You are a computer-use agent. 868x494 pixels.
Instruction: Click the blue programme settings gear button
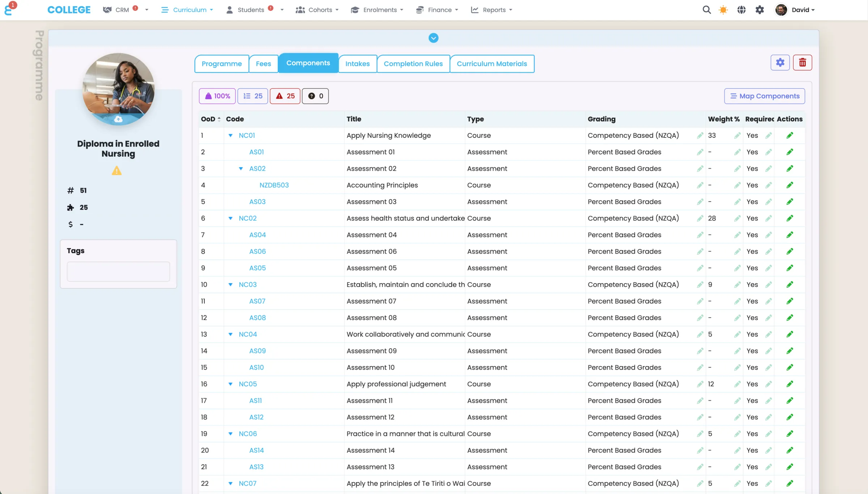(x=780, y=63)
